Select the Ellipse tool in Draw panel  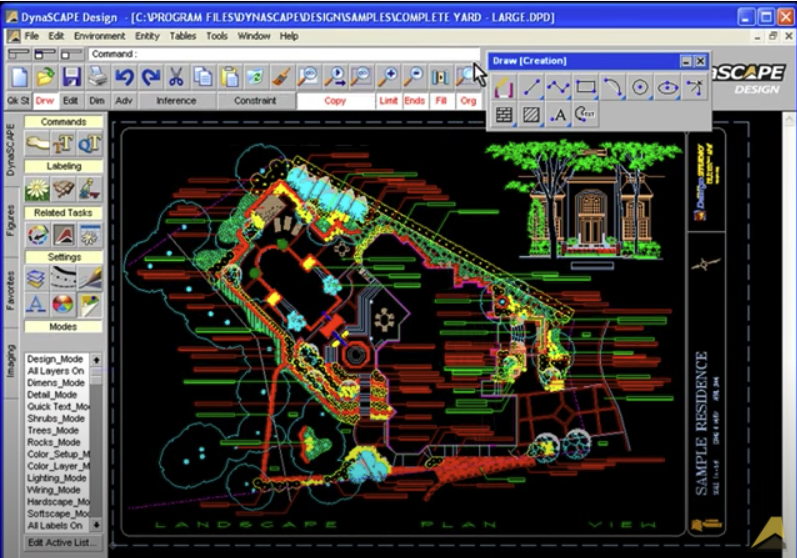[668, 87]
